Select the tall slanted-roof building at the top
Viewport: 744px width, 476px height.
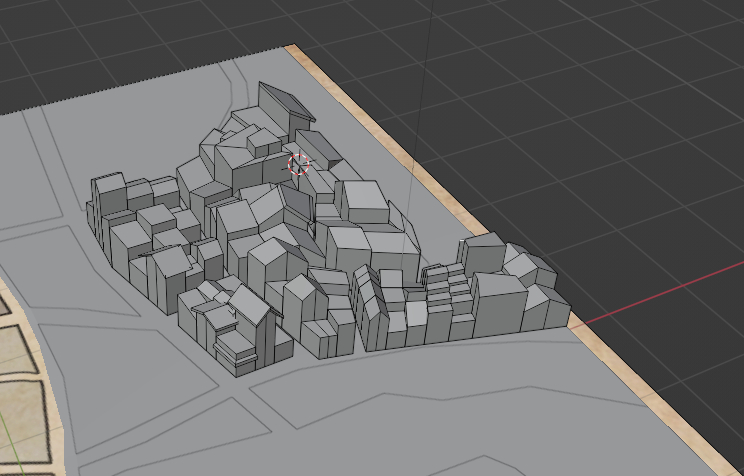point(283,107)
